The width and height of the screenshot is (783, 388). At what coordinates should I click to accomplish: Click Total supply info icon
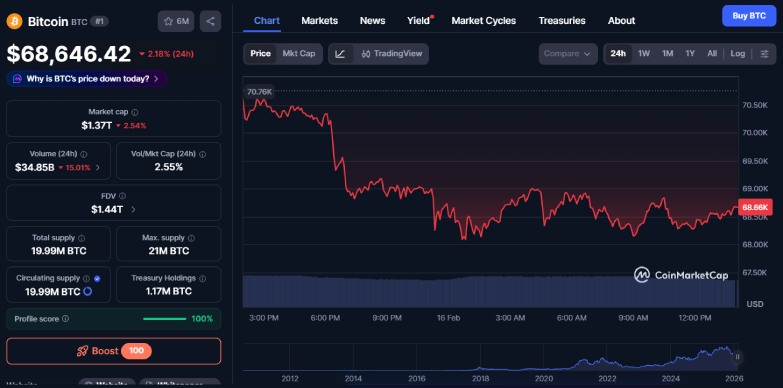click(x=81, y=238)
